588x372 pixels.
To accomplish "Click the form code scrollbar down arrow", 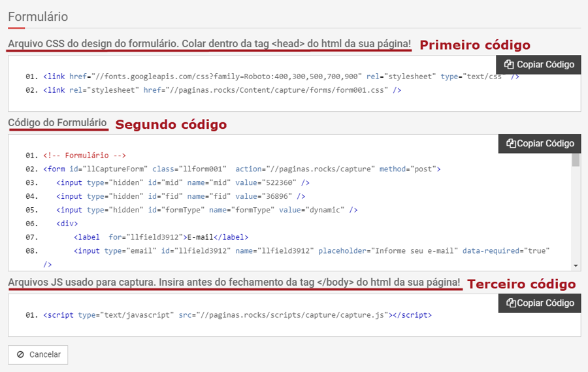I will pos(576,266).
